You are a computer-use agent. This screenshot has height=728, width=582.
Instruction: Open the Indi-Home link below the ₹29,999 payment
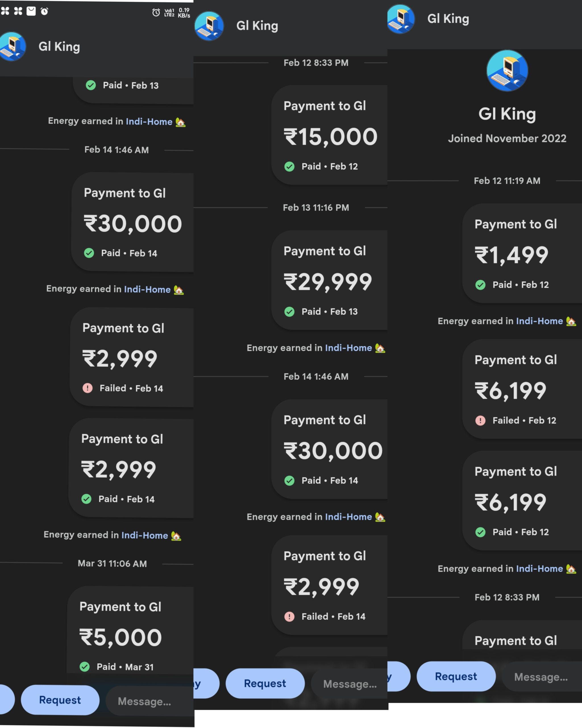click(x=348, y=348)
